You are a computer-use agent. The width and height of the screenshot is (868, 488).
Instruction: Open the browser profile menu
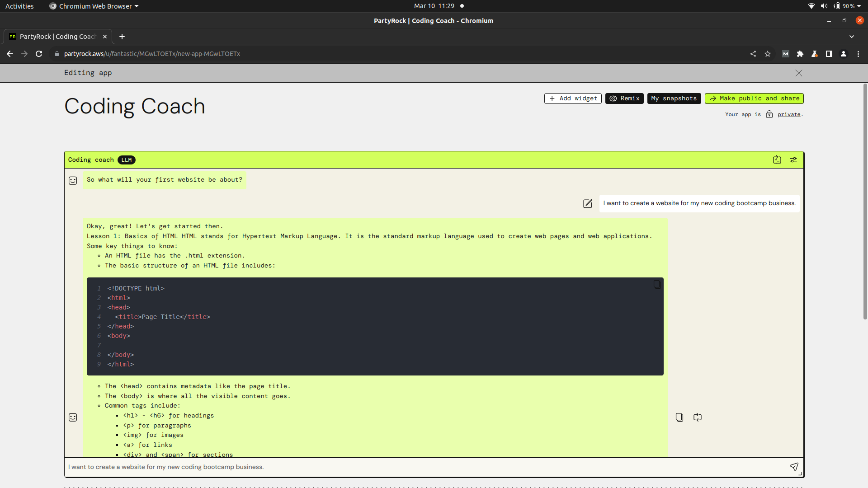tap(844, 54)
